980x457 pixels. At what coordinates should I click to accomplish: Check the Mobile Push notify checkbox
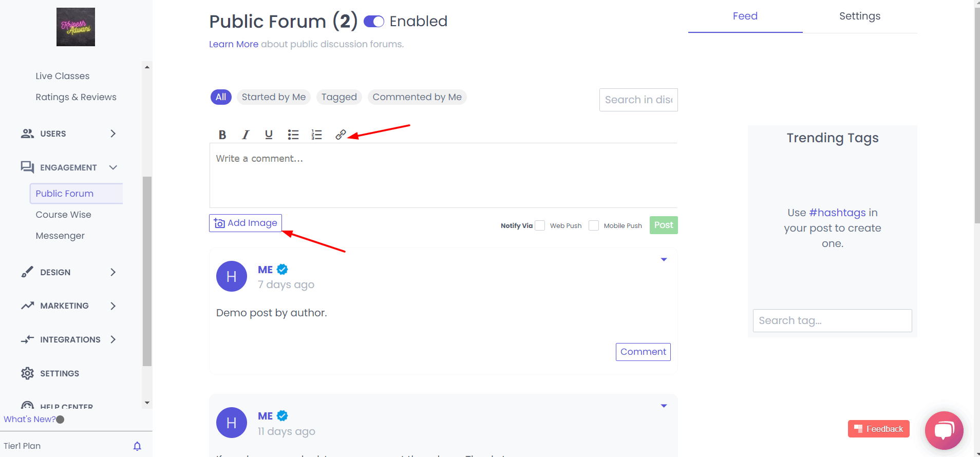(x=594, y=225)
